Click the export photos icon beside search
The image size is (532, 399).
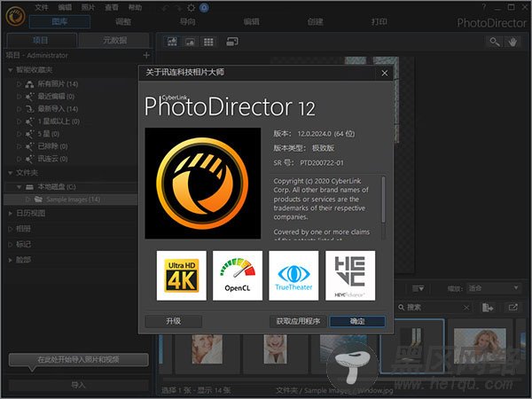488,308
